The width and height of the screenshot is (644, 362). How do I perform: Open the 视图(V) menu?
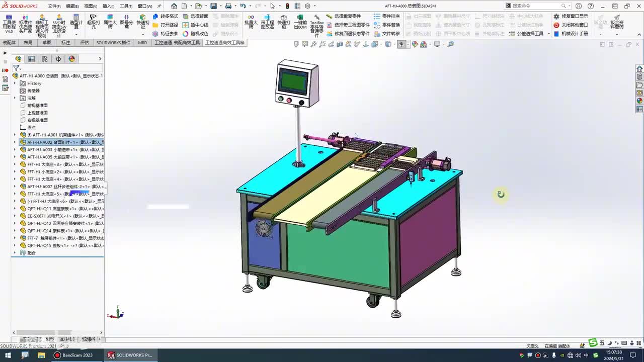pos(91,6)
